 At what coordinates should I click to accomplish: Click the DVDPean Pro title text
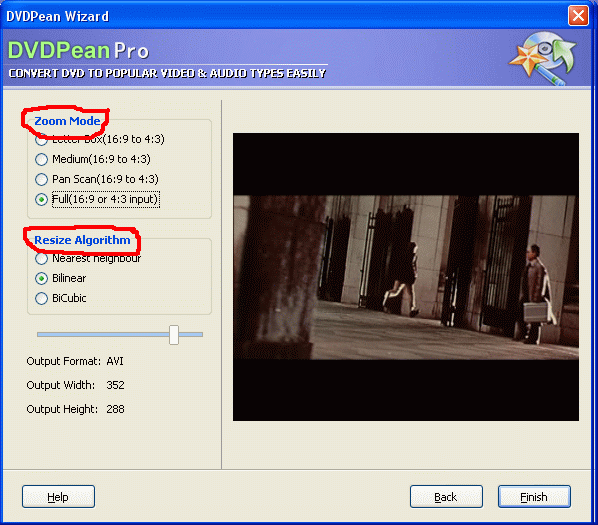click(78, 50)
